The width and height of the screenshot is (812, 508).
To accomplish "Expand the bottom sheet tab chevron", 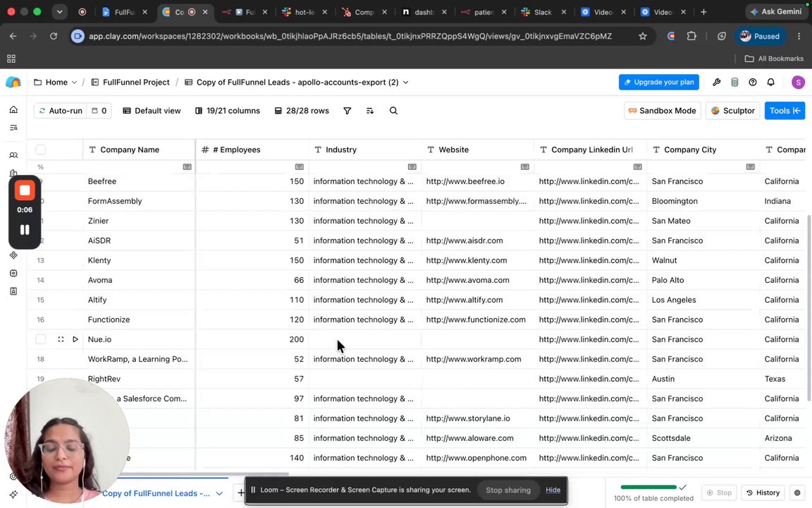I will pyautogui.click(x=219, y=493).
